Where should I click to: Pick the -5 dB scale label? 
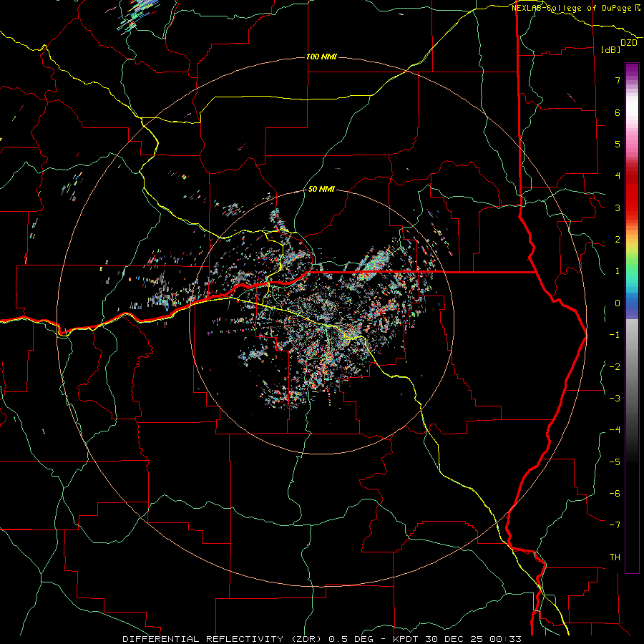pos(615,462)
